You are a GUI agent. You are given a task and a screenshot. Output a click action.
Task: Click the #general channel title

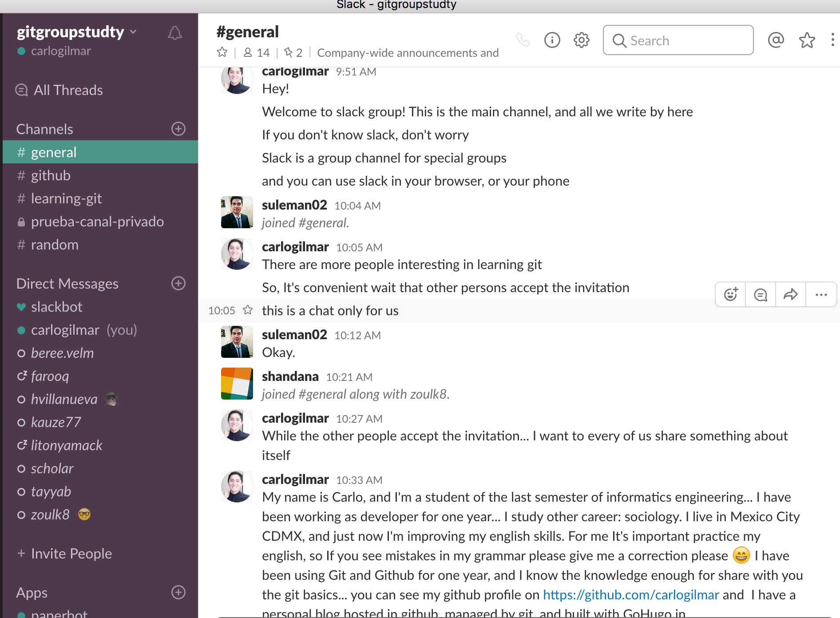(247, 32)
